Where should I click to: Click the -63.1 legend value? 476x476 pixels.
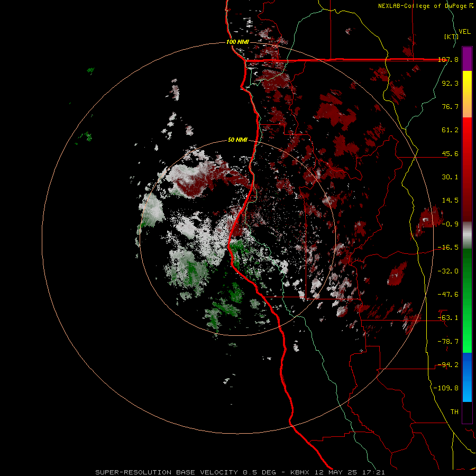point(448,318)
